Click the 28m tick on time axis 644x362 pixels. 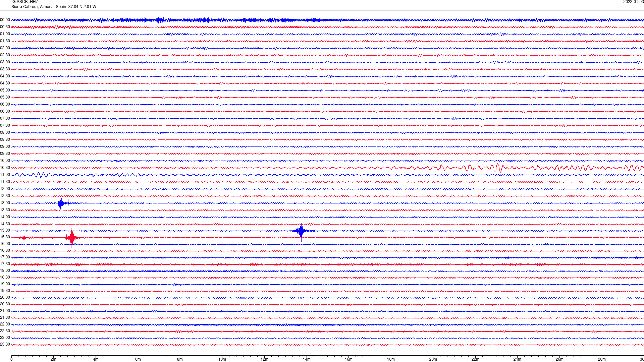602,359
